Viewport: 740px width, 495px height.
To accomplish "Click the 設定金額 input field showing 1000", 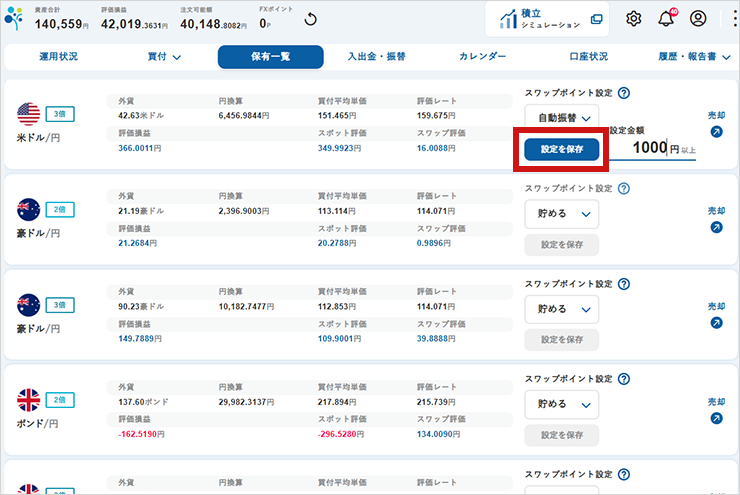I will tap(652, 148).
